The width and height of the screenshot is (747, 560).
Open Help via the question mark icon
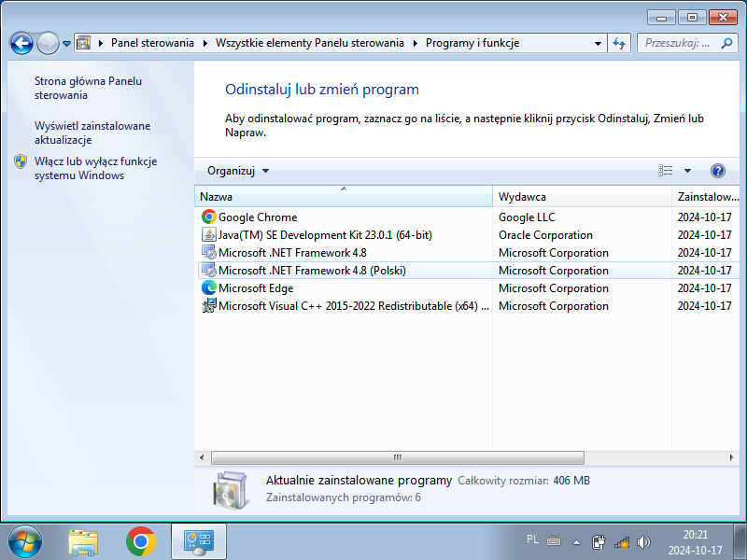715,171
